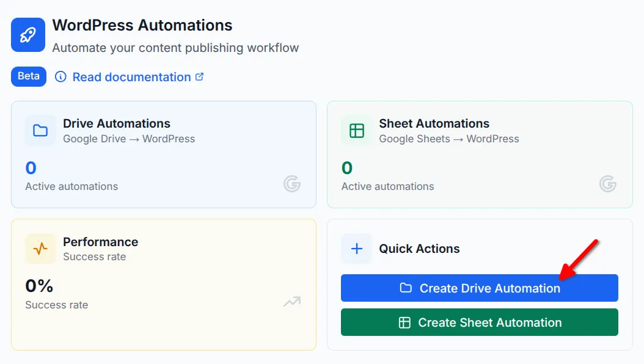
Task: Click the Beta badge
Action: (x=28, y=76)
